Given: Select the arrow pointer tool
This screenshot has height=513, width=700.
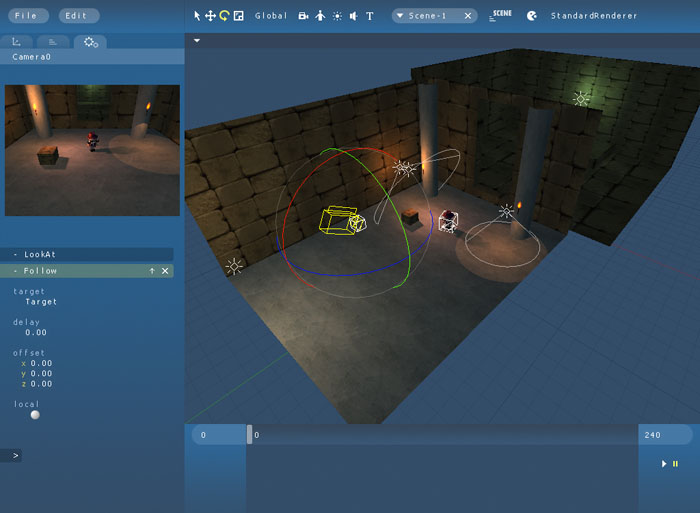Looking at the screenshot, I should tap(197, 16).
